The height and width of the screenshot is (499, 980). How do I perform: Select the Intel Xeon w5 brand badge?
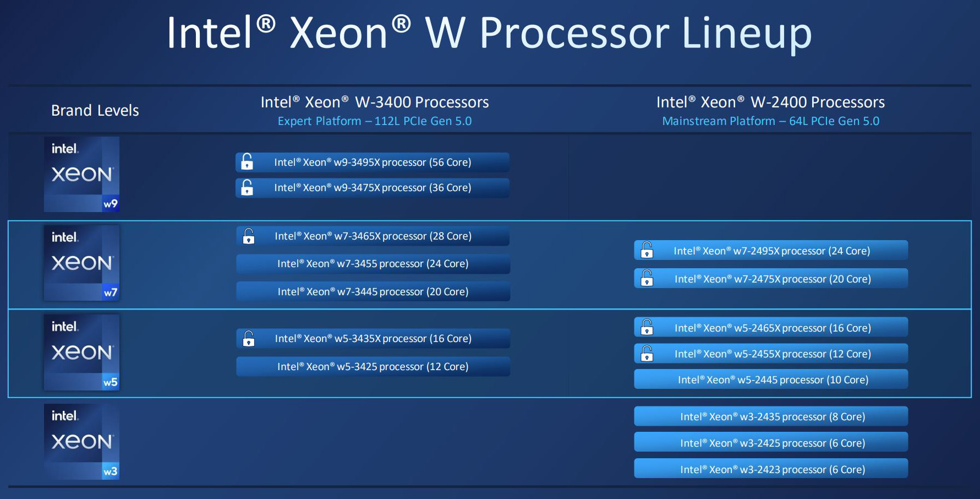[81, 352]
